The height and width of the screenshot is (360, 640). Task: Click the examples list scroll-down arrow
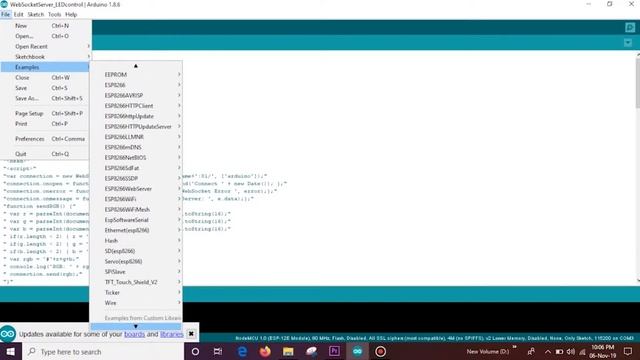[136, 326]
